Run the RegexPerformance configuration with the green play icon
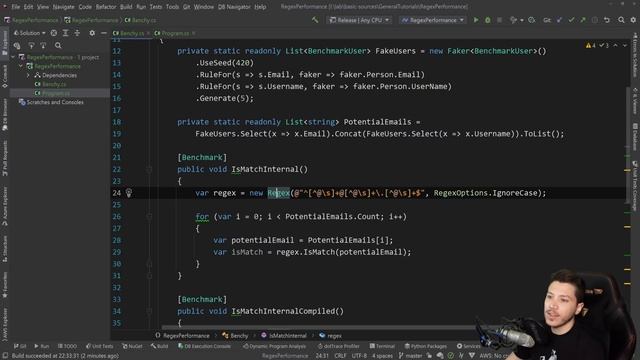 point(476,20)
